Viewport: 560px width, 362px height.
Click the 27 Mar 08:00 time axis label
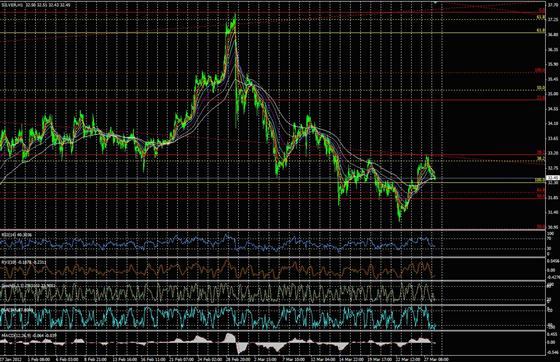pyautogui.click(x=435, y=359)
